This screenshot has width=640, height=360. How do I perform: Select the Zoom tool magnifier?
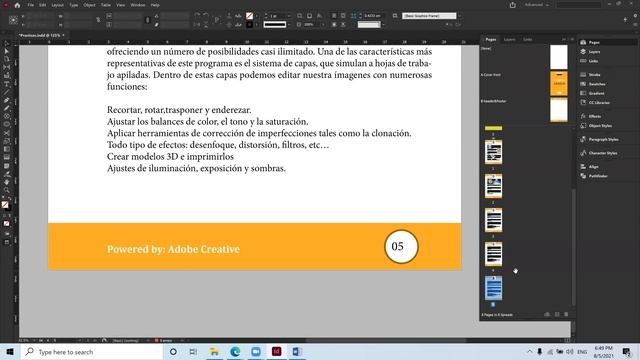7,190
